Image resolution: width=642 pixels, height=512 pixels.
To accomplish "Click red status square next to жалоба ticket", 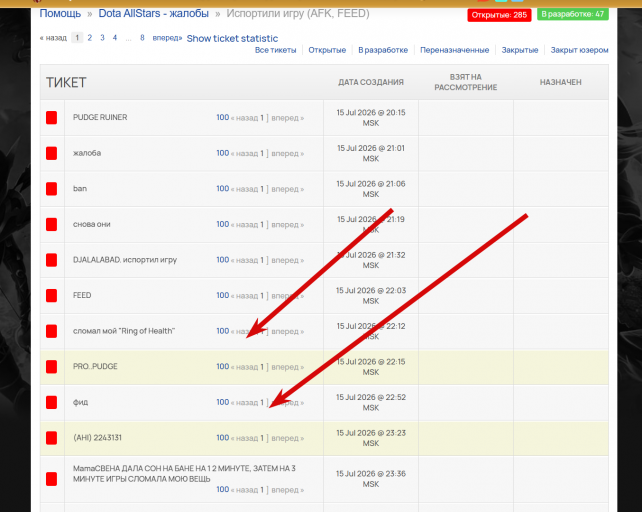I will 51,153.
